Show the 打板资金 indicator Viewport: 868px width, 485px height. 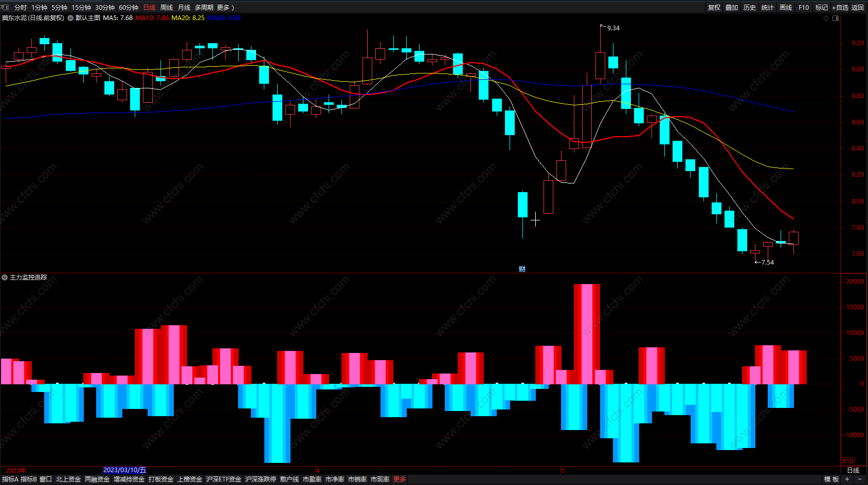click(161, 479)
